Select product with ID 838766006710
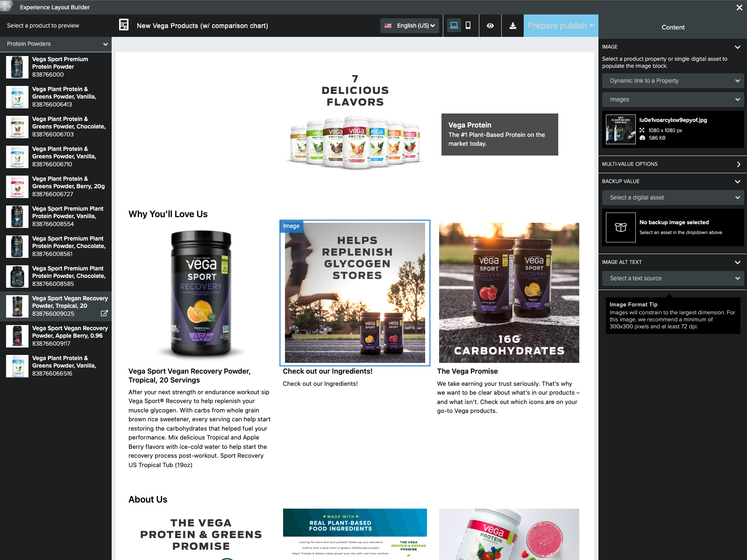The width and height of the screenshot is (747, 560). pyautogui.click(x=56, y=156)
